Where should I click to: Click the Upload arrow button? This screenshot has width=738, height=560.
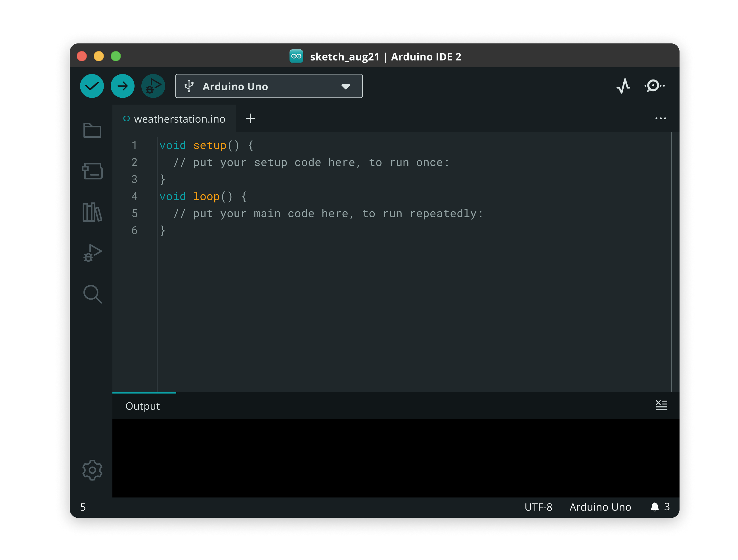[x=122, y=86]
